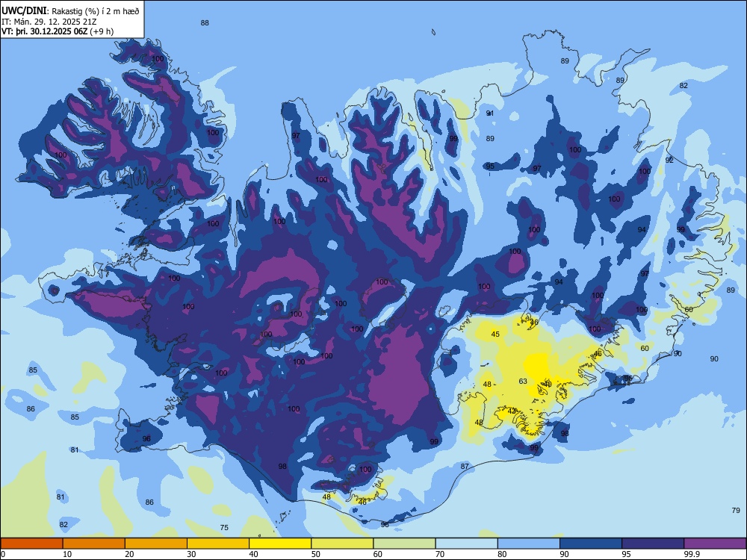Select the 95–99.9% dark indigo legend swatch

(x=653, y=544)
